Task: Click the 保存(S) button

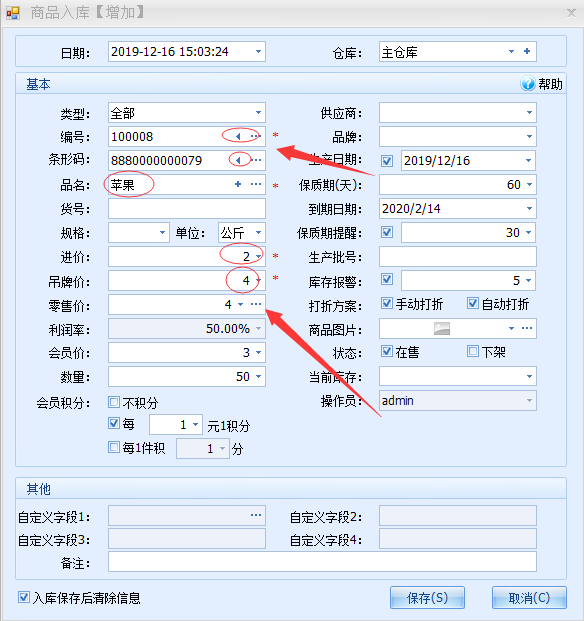Action: point(427,598)
